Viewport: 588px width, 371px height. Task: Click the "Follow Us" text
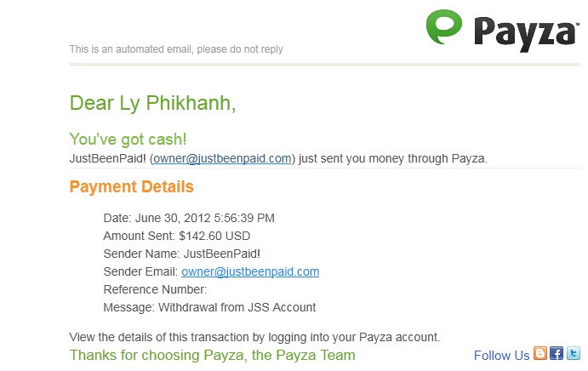point(501,355)
